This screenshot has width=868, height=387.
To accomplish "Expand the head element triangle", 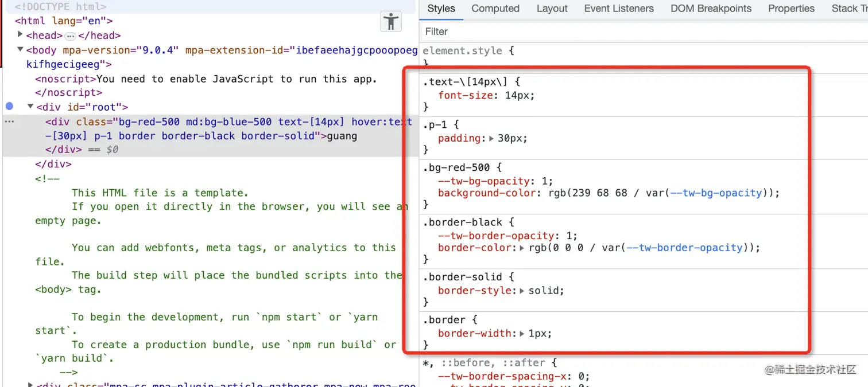I will click(x=21, y=35).
